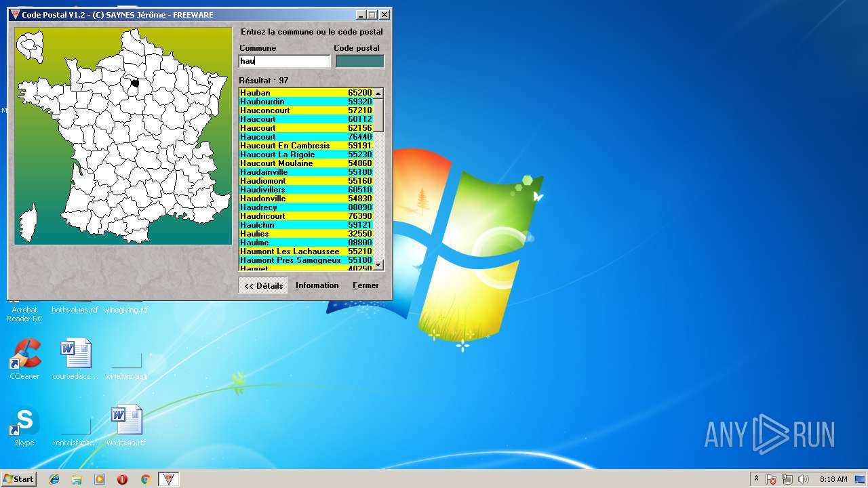
Task: Select Acrobat Reader DC shortcut
Action: [24, 314]
